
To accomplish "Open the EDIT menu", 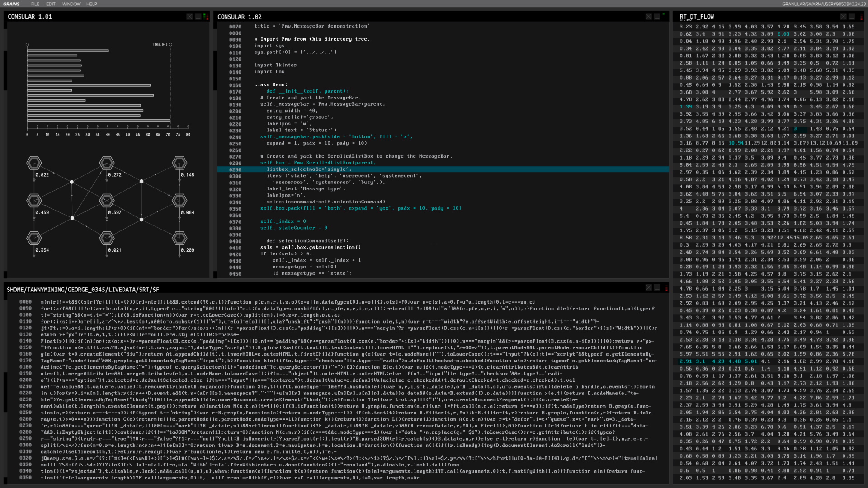I will (51, 4).
